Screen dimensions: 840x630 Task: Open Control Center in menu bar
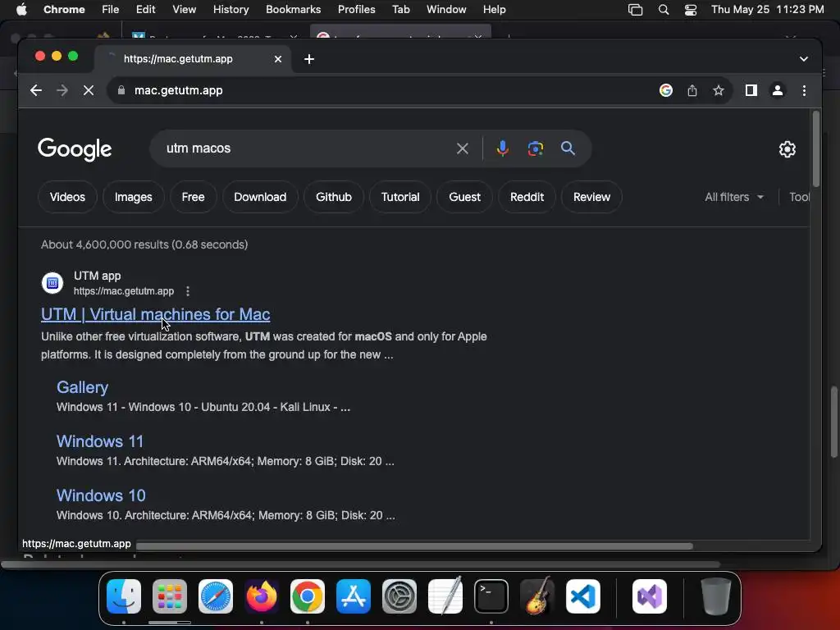pos(691,10)
